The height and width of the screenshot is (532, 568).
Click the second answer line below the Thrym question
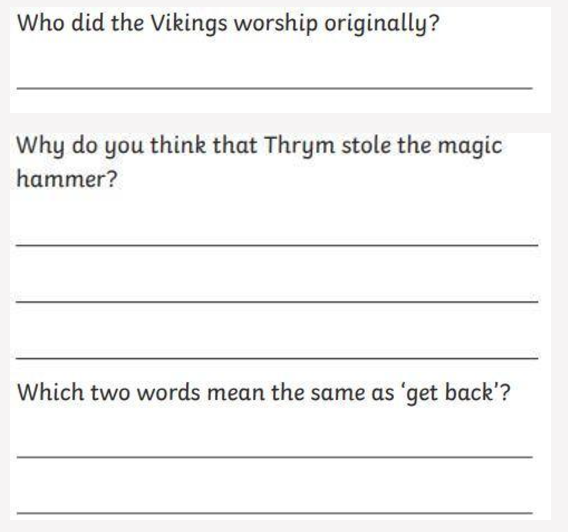pyautogui.click(x=277, y=302)
